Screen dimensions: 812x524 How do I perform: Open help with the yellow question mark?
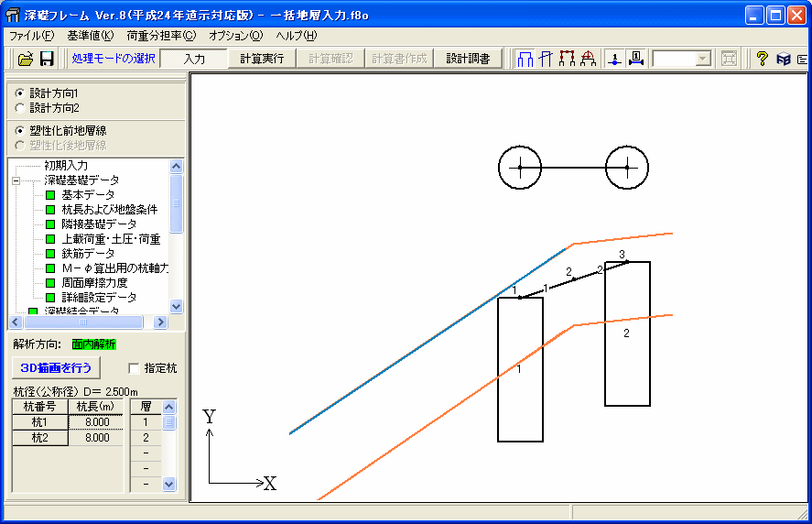pyautogui.click(x=762, y=59)
